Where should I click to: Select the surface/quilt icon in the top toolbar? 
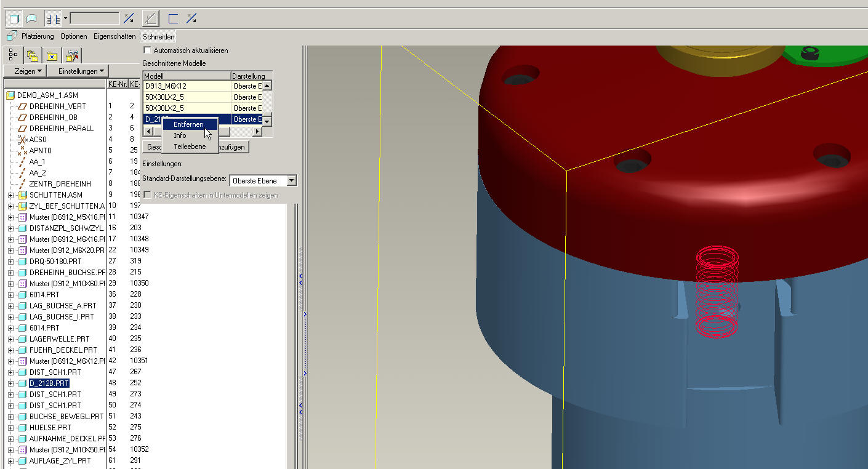[31, 19]
